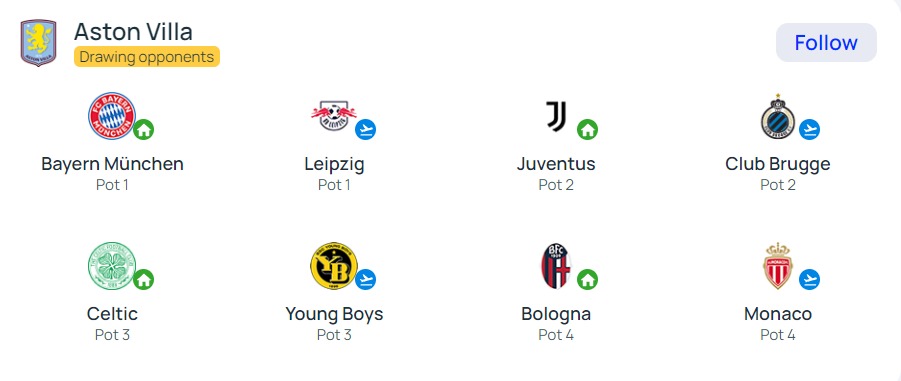
Task: Open the Bayern München team logo
Action: pos(111,116)
